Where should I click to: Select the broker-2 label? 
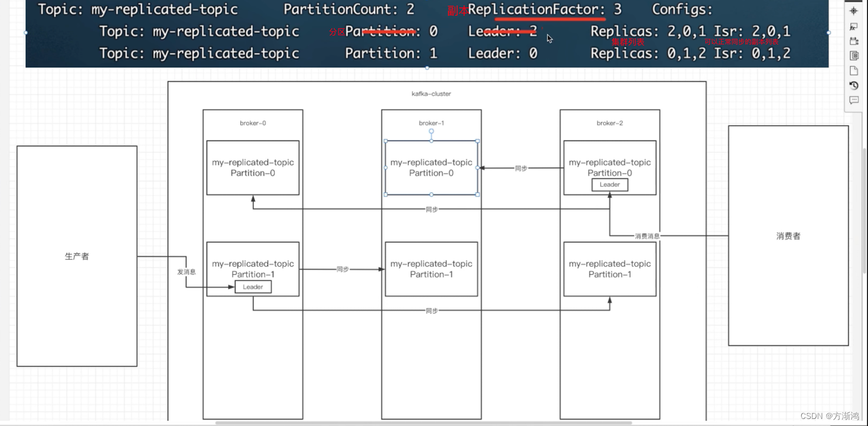pos(610,123)
